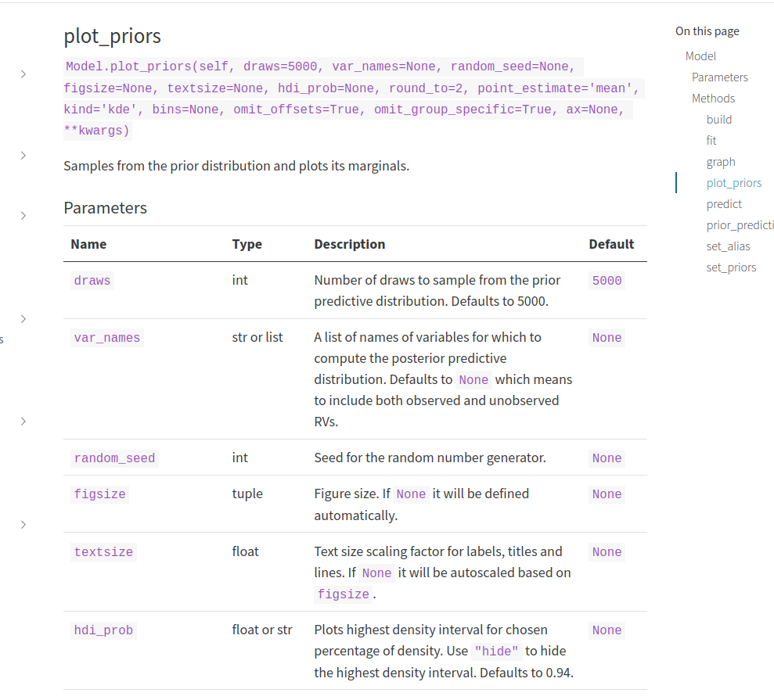
Task: Jump to the prior_predictions entry
Action: (740, 224)
